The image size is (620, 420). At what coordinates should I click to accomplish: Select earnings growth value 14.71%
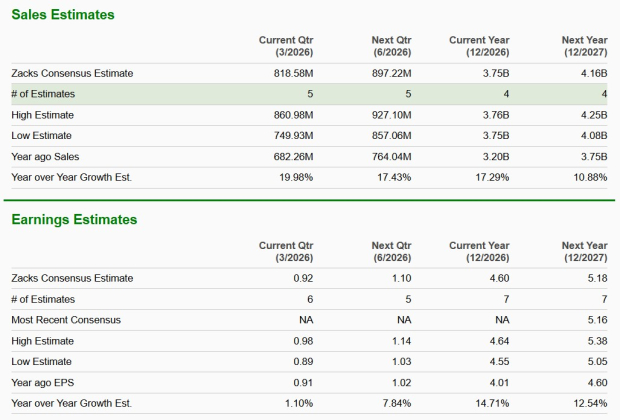tap(492, 403)
